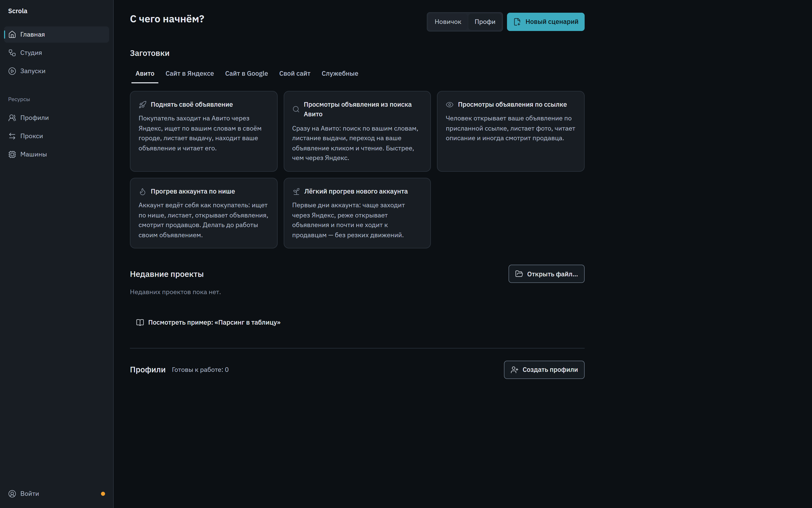Click flame icon on Прогрев аккаунта по нише card
This screenshot has height=508, width=812.
143,192
